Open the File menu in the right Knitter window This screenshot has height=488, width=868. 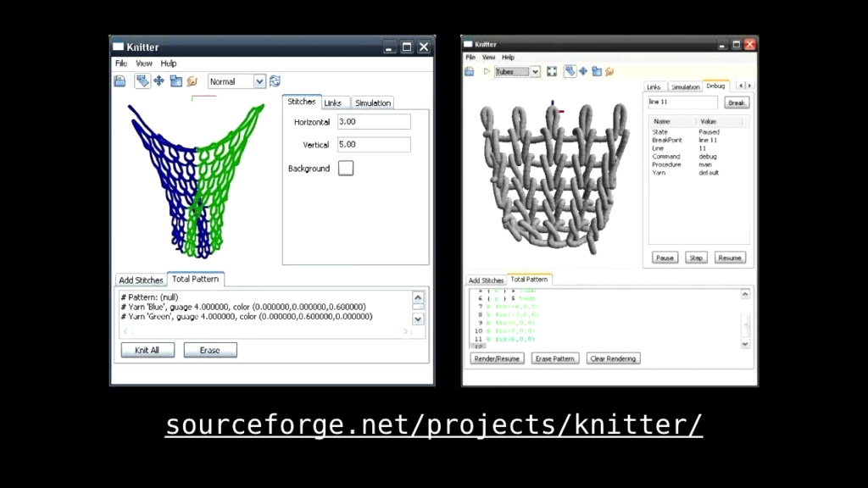click(470, 57)
